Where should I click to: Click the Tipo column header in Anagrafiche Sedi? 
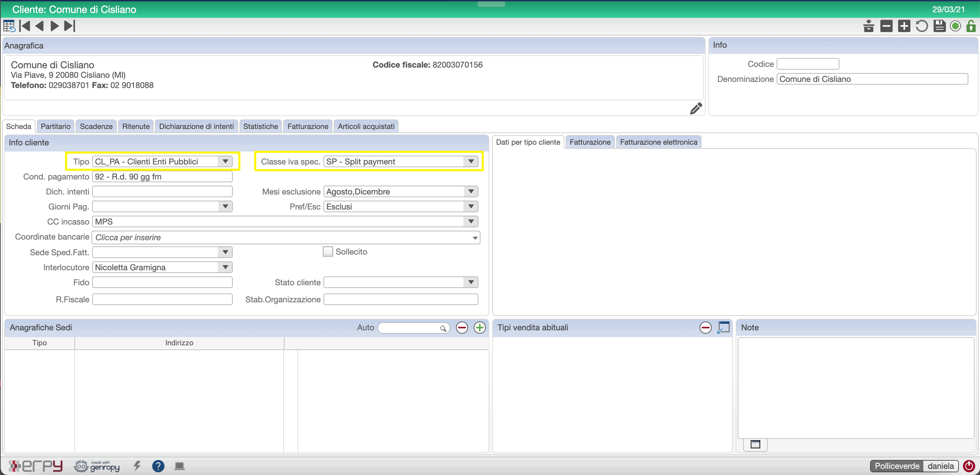pos(40,343)
